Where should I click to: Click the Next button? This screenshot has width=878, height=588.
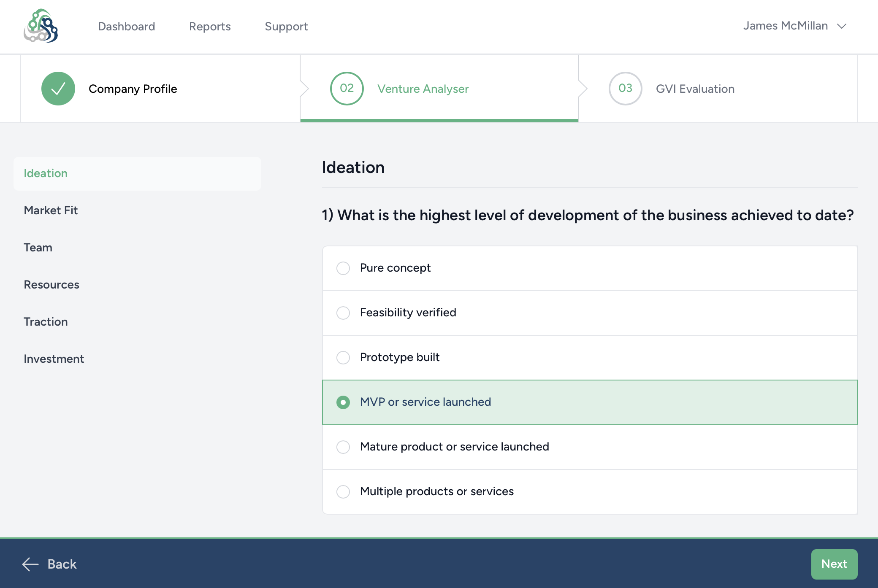(x=834, y=564)
